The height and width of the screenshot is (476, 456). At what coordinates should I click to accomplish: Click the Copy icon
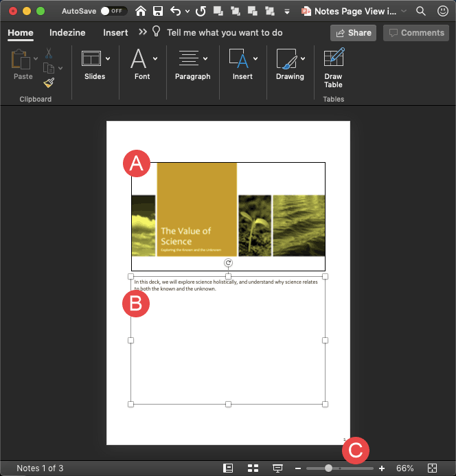click(49, 68)
